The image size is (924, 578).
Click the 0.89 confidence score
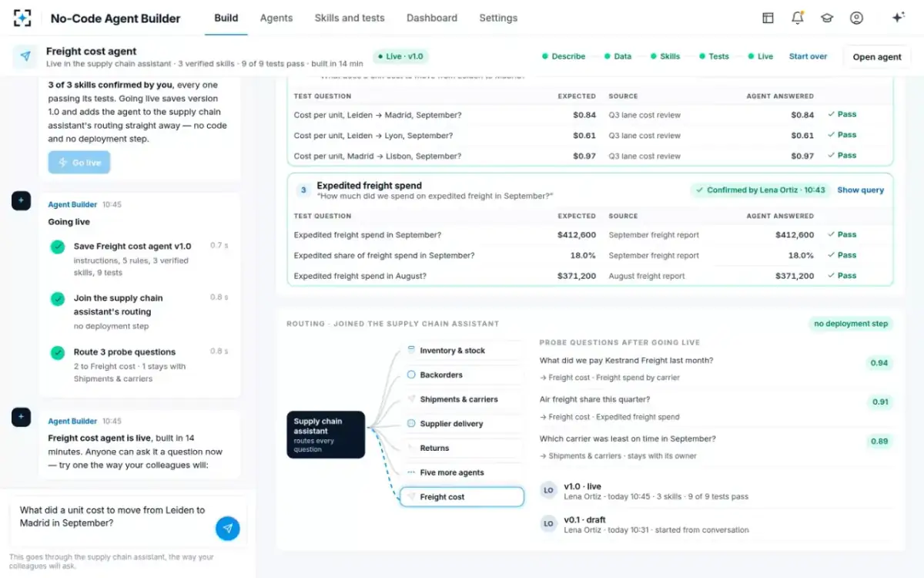pos(879,442)
